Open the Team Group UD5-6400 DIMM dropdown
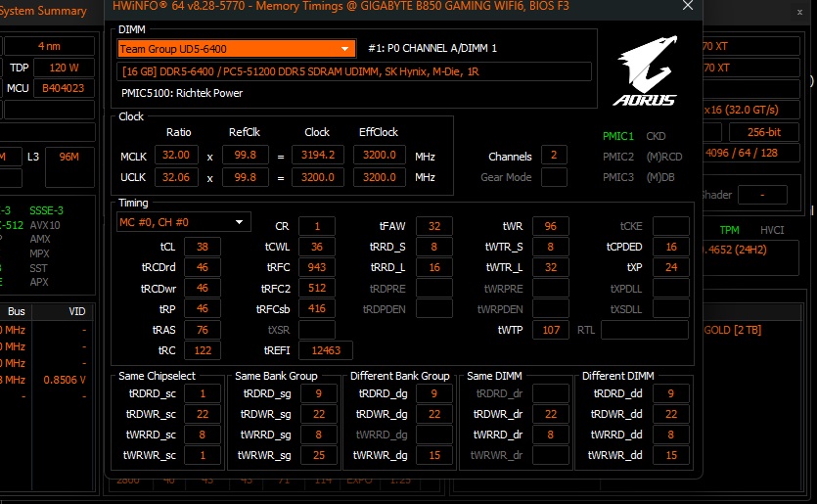The image size is (817, 504). [x=237, y=49]
